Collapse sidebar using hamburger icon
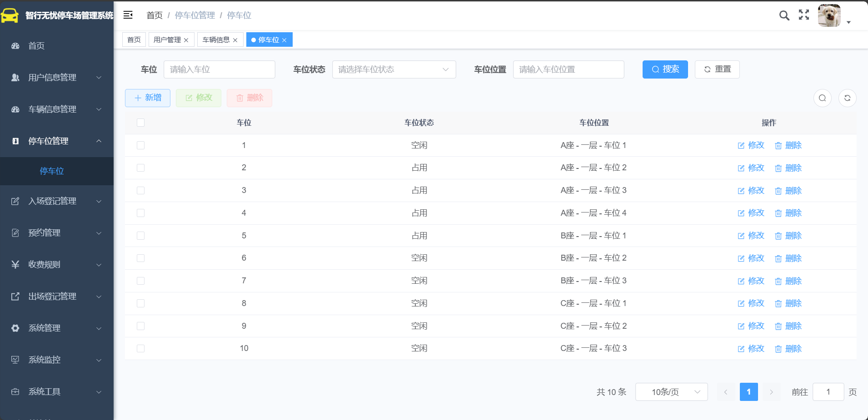 tap(128, 15)
